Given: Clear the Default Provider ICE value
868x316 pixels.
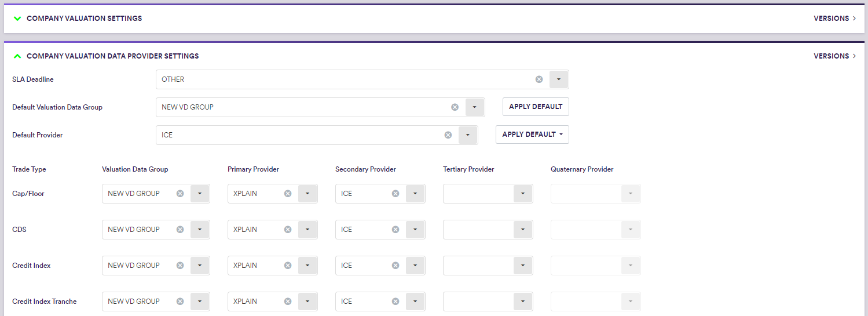Looking at the screenshot, I should (448, 135).
